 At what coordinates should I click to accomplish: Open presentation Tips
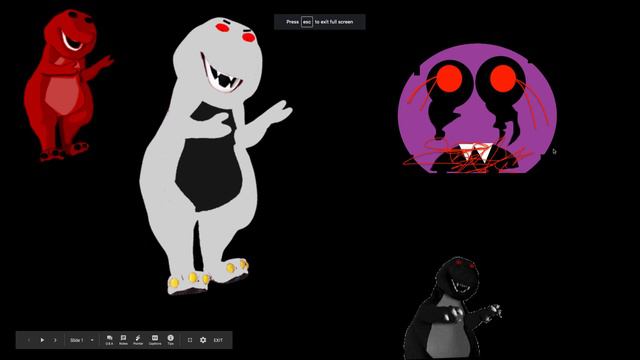(x=171, y=340)
